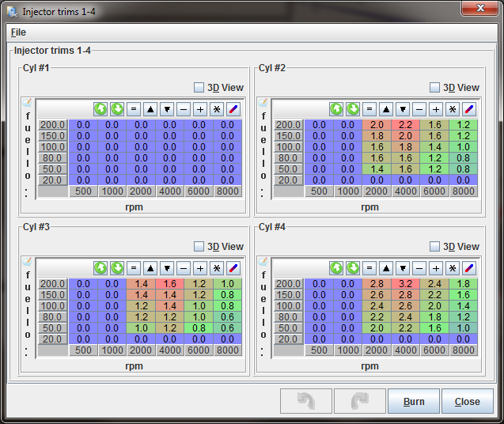Select 200.0 row header in Cyl #1 table
This screenshot has height=424, width=504.
(53, 125)
